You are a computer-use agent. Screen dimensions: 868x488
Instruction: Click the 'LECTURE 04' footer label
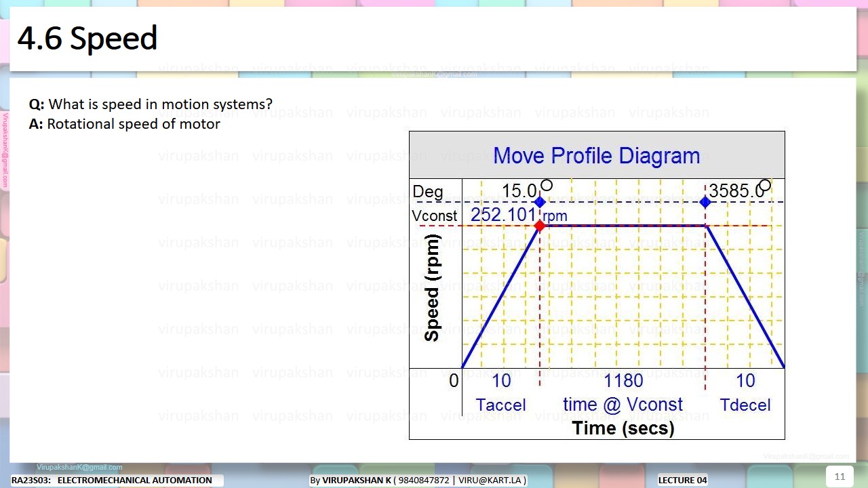[x=683, y=480]
